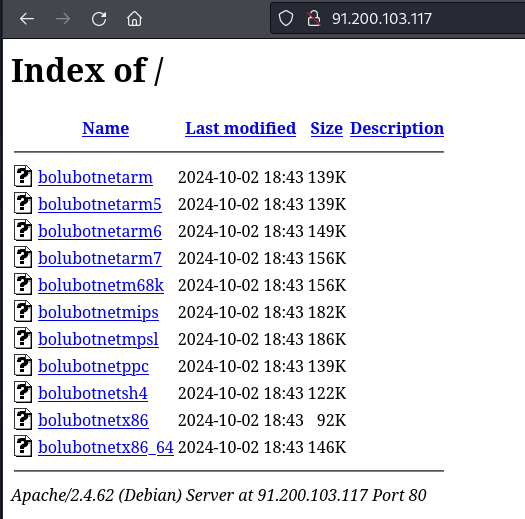
Task: Click the browser forward arrow
Action: pyautogui.click(x=63, y=19)
